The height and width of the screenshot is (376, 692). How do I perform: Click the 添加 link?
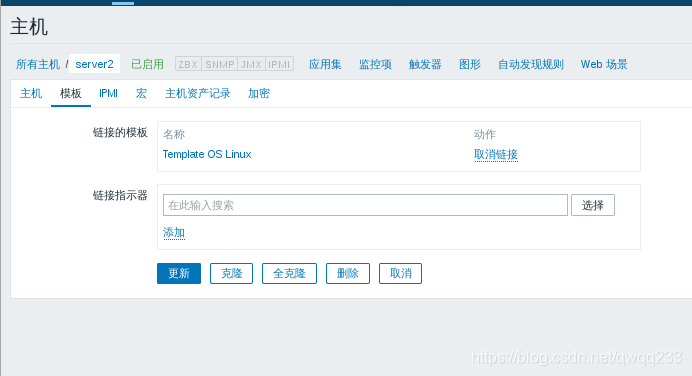tap(174, 233)
